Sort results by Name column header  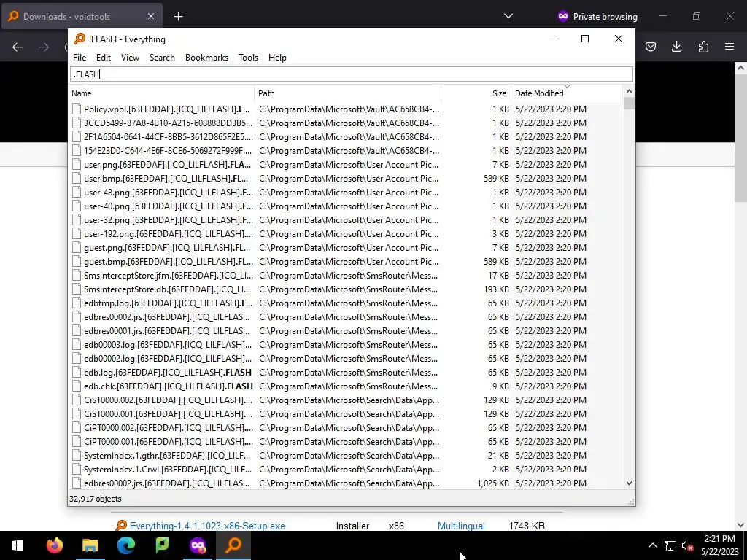pos(161,93)
